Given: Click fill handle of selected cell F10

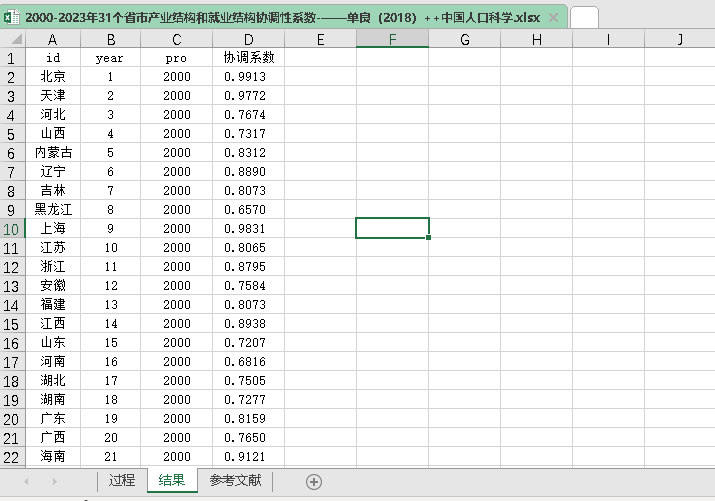Looking at the screenshot, I should (x=429, y=238).
